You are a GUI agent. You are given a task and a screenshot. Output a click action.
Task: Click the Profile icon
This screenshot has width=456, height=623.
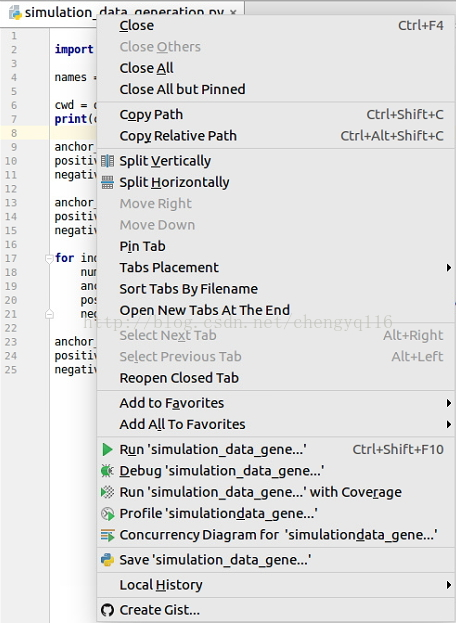(107, 514)
